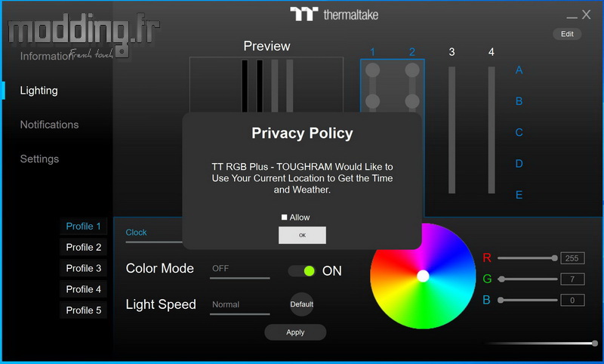Click the G value field showing 7
The height and width of the screenshot is (364, 604).
[572, 279]
